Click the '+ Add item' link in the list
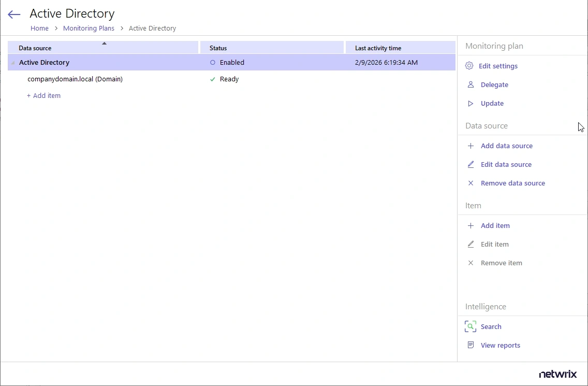The image size is (588, 386). 44,96
